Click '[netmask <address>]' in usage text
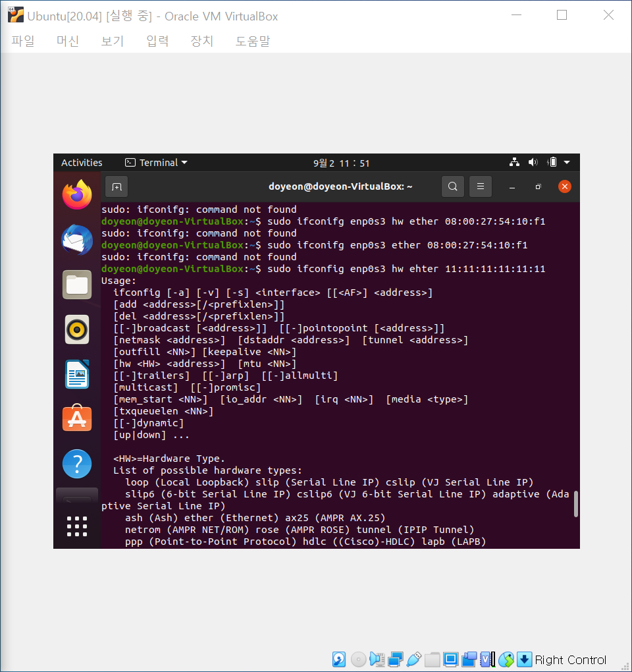This screenshot has width=632, height=672. [x=169, y=341]
